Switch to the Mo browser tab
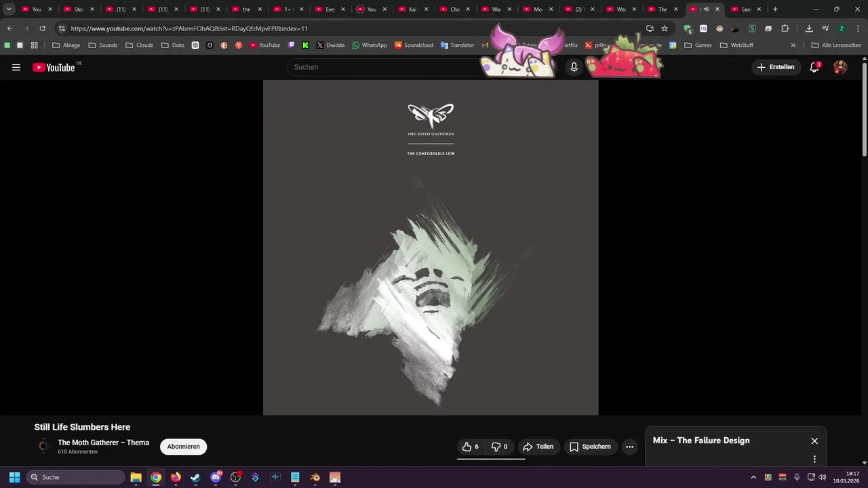 pos(538,9)
